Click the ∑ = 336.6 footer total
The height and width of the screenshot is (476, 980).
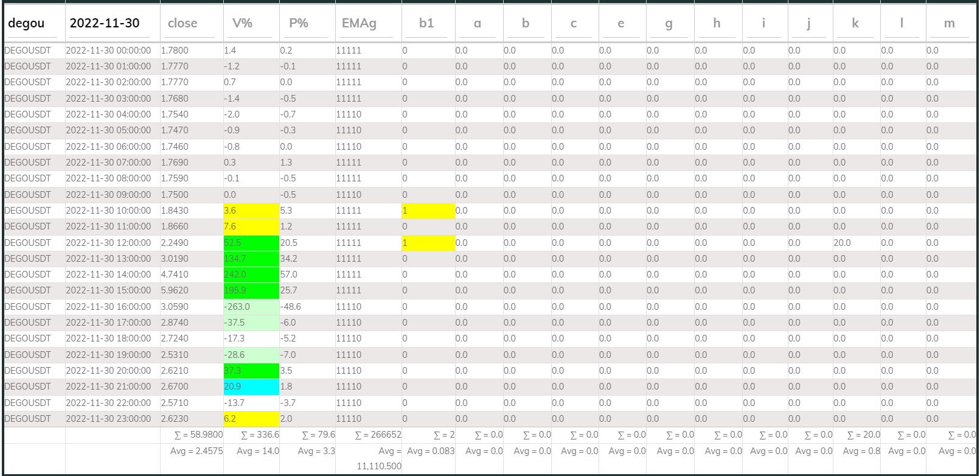point(260,435)
